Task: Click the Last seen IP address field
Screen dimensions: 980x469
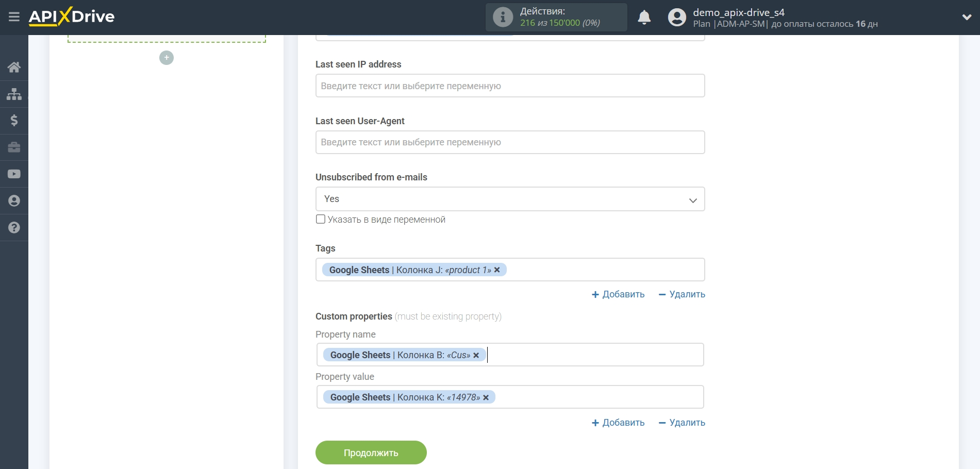Action: [x=510, y=86]
